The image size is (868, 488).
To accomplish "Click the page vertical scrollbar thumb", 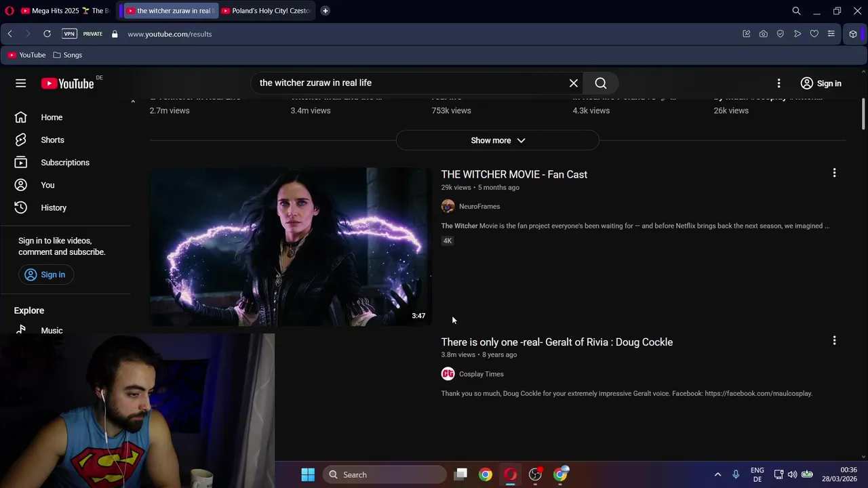I will click(863, 113).
